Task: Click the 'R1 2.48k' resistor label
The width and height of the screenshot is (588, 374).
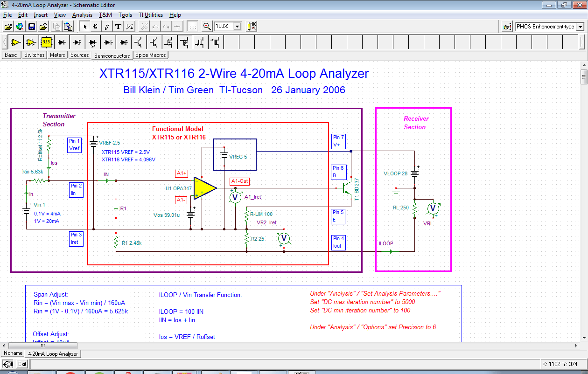Action: point(133,243)
